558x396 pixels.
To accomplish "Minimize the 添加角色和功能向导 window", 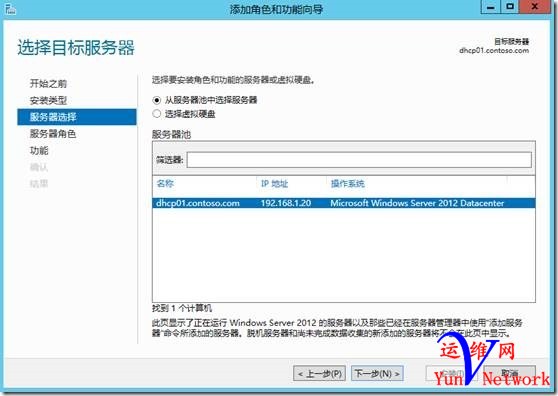I will [491, 7].
